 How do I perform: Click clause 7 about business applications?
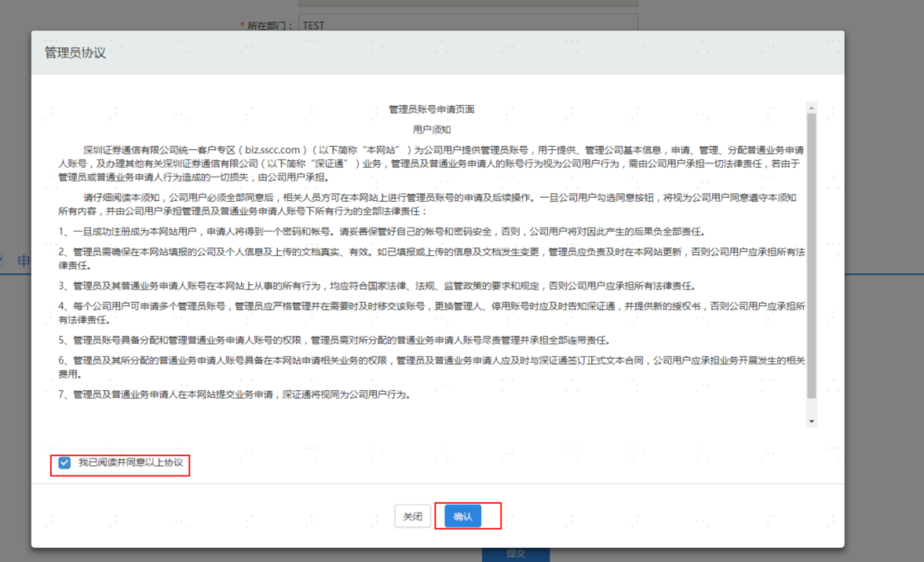235,395
